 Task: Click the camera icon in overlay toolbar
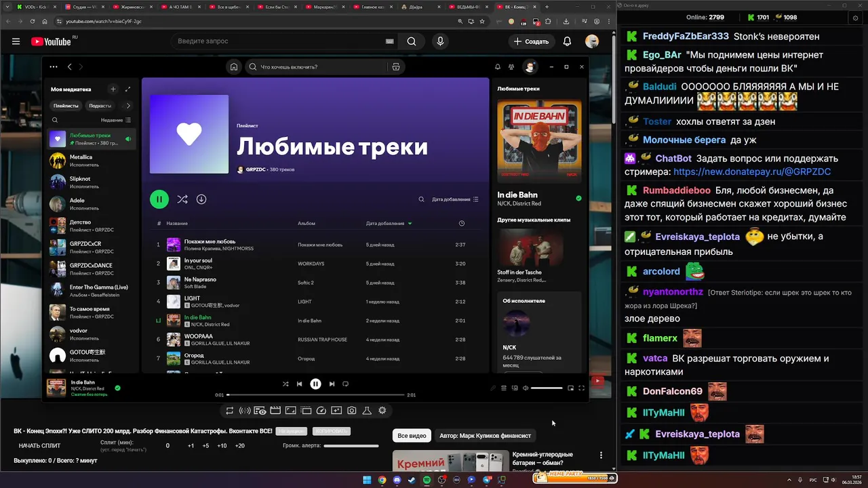click(352, 410)
